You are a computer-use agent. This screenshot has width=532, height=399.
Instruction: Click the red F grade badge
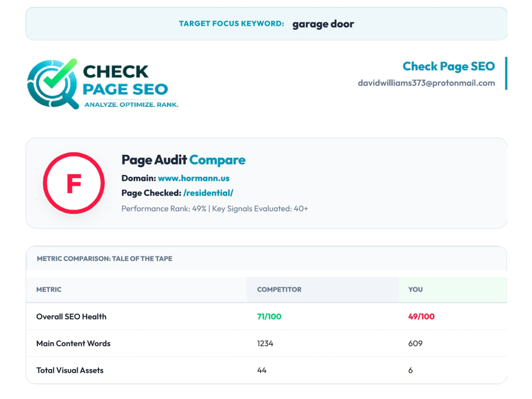(x=73, y=183)
